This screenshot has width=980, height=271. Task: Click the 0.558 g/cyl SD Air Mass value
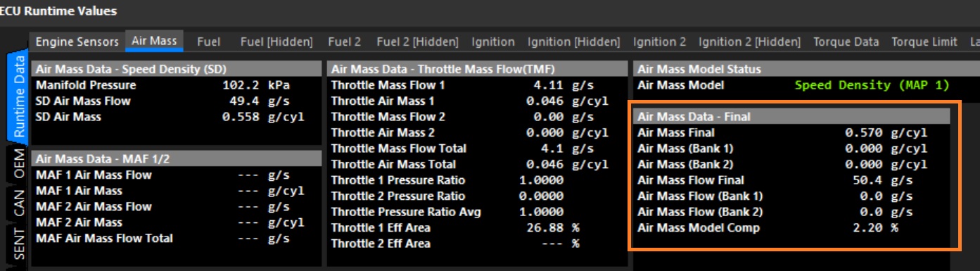coord(263,117)
